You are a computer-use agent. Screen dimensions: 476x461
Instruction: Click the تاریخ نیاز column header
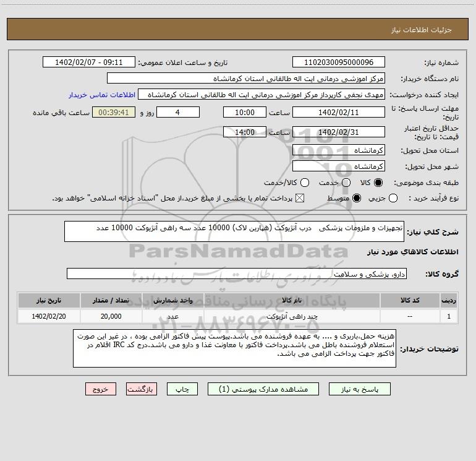click(49, 300)
